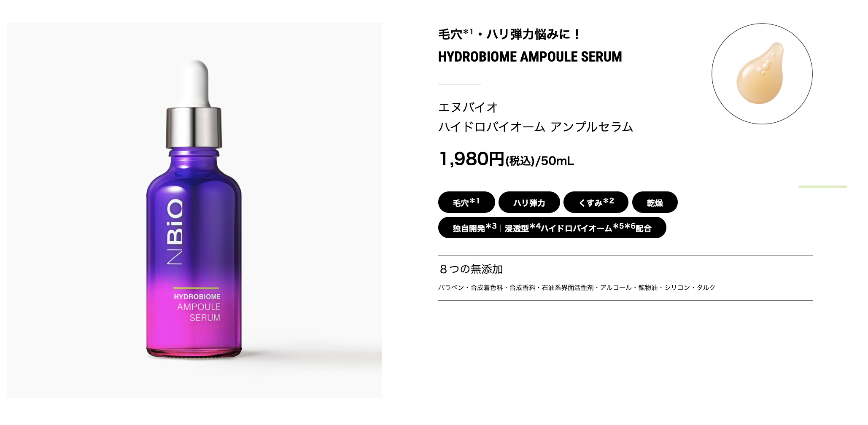
Task: Select the 乾燥 tag pill
Action: point(655,202)
